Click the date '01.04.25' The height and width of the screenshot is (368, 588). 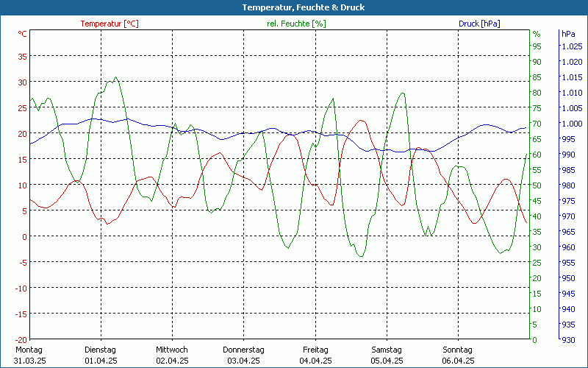click(x=101, y=361)
